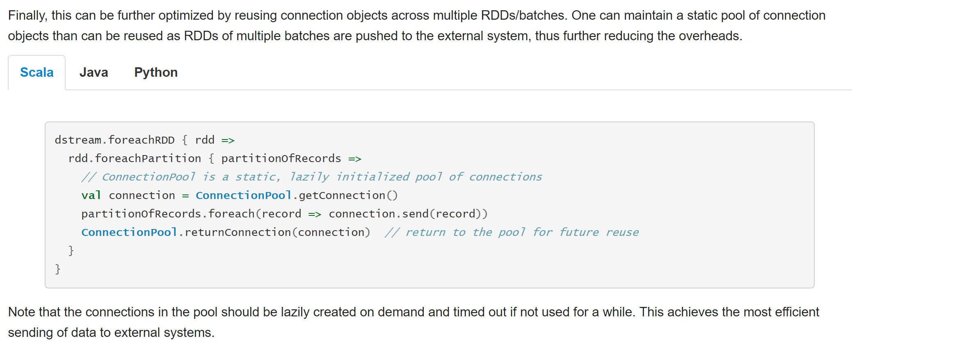980x350 pixels.
Task: Click the 'Finally, this can be' paragraph
Action: 417,25
